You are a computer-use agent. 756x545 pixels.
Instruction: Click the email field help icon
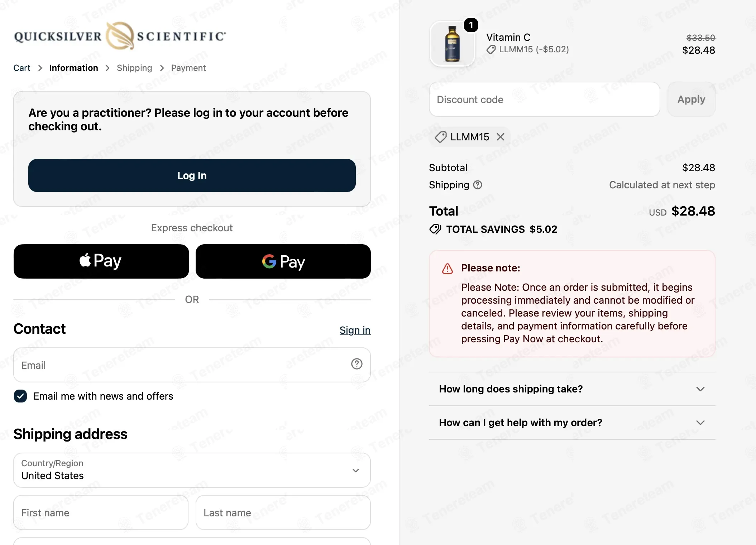point(357,364)
